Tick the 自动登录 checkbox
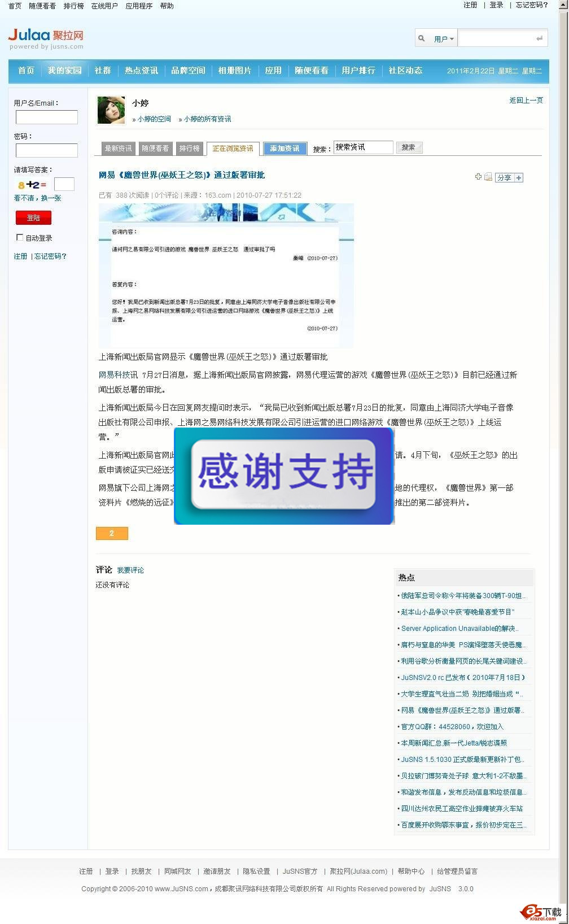Viewport: 569px width, 924px height. click(x=20, y=237)
